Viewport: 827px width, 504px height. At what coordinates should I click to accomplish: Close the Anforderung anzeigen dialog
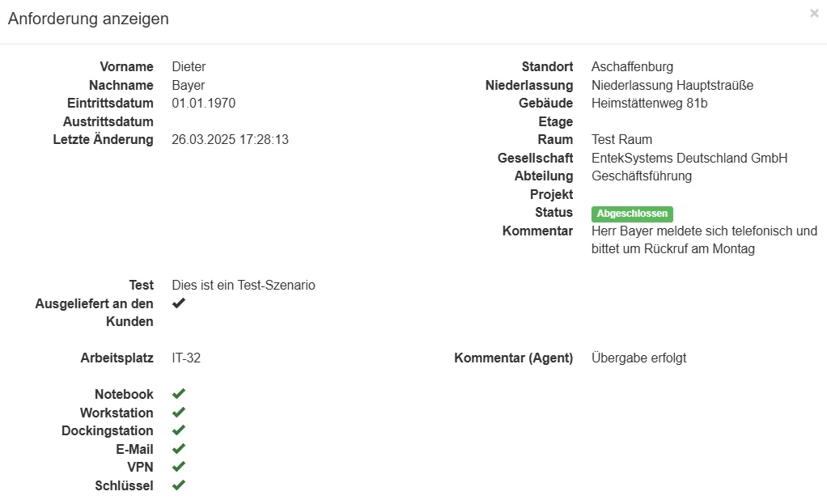point(814,14)
